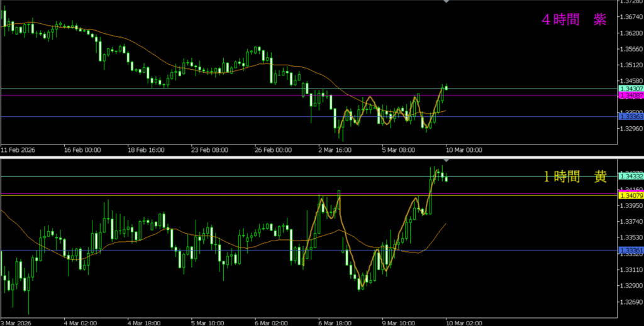Click the yellow 1.34079 price tag
The width and height of the screenshot is (644, 326).
pos(631,195)
